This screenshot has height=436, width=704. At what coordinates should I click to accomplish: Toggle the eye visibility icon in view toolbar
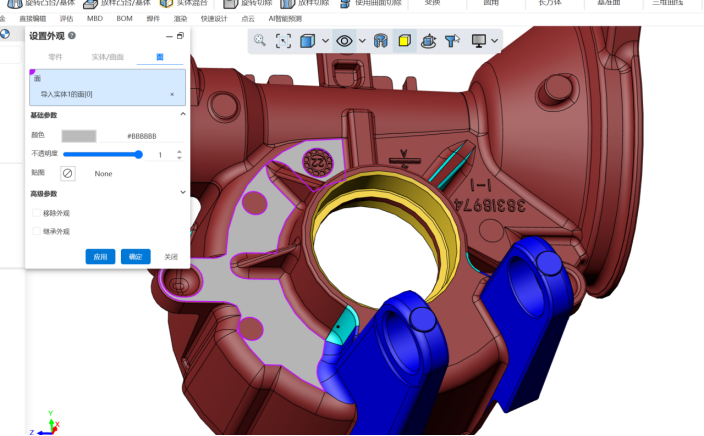coord(344,41)
